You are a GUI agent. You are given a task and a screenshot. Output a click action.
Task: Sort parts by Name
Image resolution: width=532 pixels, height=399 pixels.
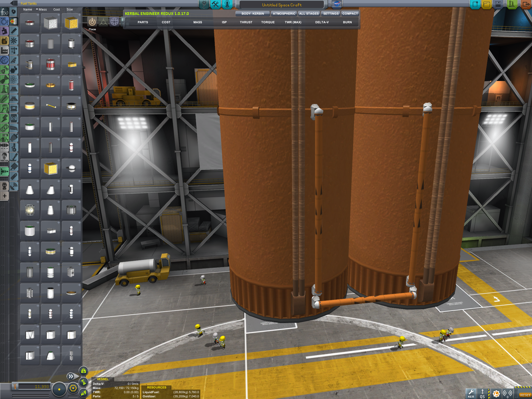[28, 9]
